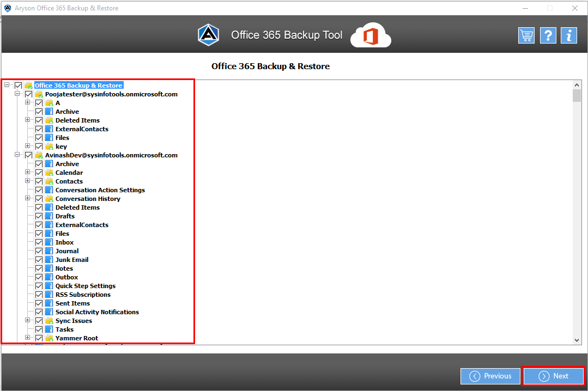588x391 pixels.
Task: Click folder icon beside Yammer Root
Action: [x=49, y=338]
